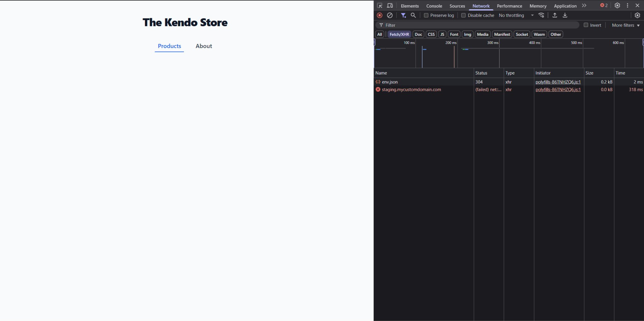Expand the More filters dropdown
The width and height of the screenshot is (644, 321).
pyautogui.click(x=625, y=25)
